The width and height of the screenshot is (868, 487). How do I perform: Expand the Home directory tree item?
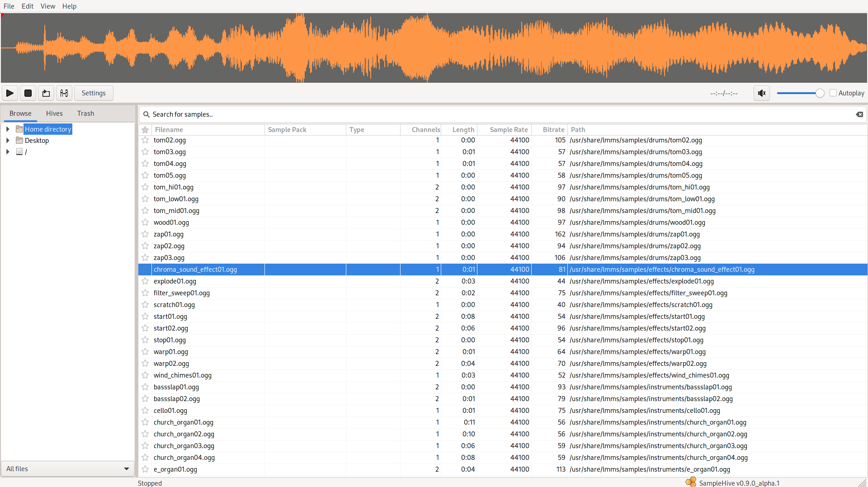(x=7, y=129)
